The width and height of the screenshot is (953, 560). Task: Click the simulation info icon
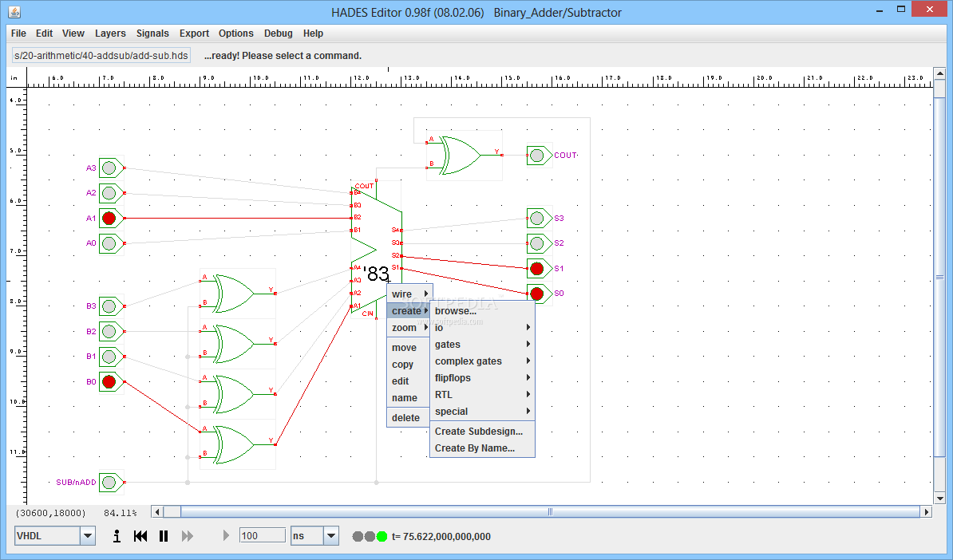point(117,536)
